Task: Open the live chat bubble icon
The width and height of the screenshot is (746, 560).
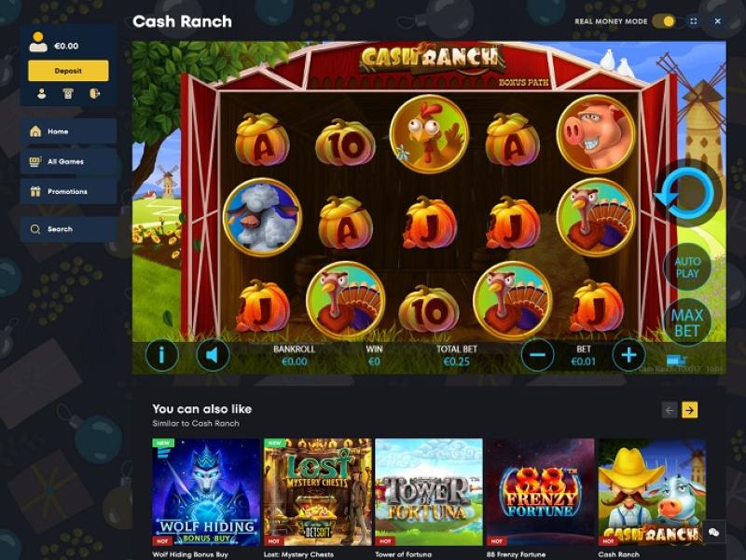Action: pos(713,532)
